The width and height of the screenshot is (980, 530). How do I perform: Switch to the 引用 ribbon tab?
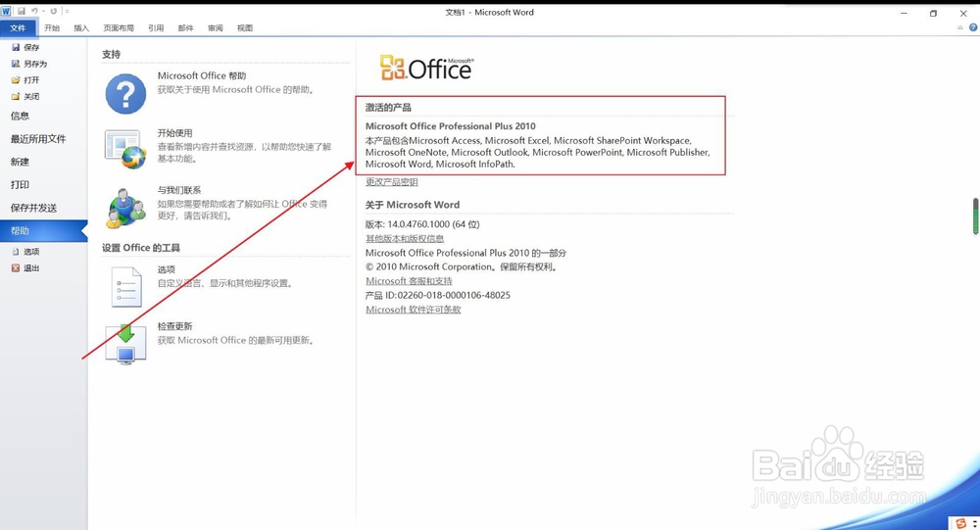(x=156, y=28)
